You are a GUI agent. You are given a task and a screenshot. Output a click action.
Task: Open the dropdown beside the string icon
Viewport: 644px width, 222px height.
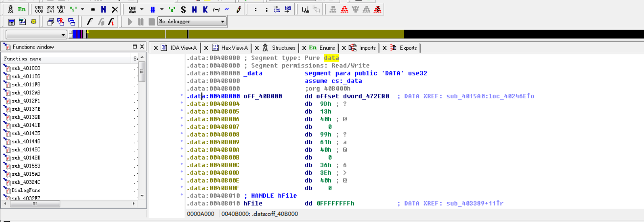point(82,9)
